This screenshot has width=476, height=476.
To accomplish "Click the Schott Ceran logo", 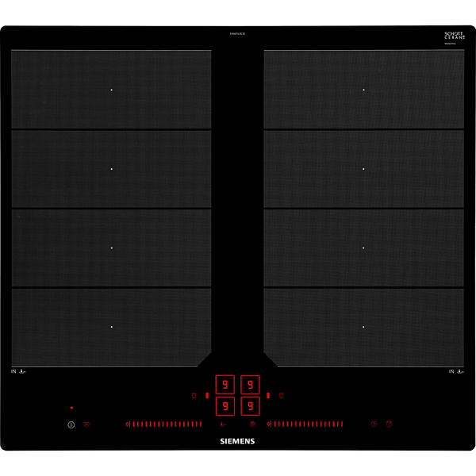I will click(455, 36).
